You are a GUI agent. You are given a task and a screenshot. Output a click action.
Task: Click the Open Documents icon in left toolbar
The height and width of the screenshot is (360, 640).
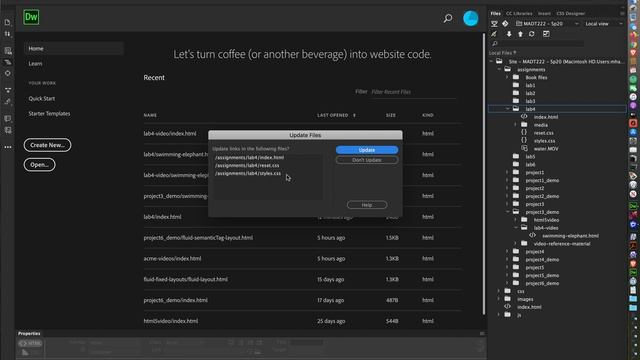pos(7,22)
